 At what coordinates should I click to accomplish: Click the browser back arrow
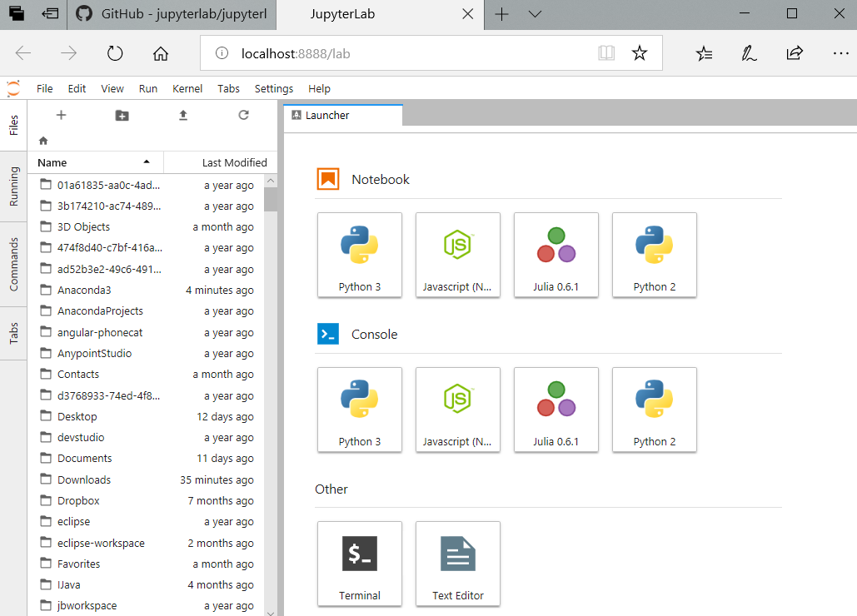23,53
